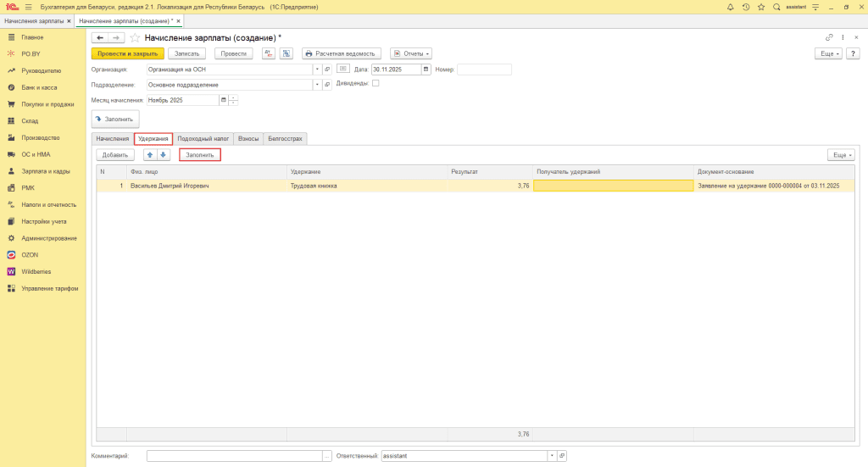
Task: Open the Ответственный dropdown list
Action: [x=551, y=456]
